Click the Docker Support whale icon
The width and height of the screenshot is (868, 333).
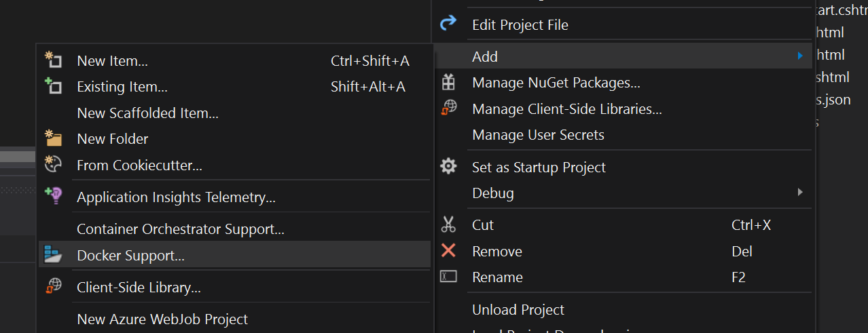point(53,255)
